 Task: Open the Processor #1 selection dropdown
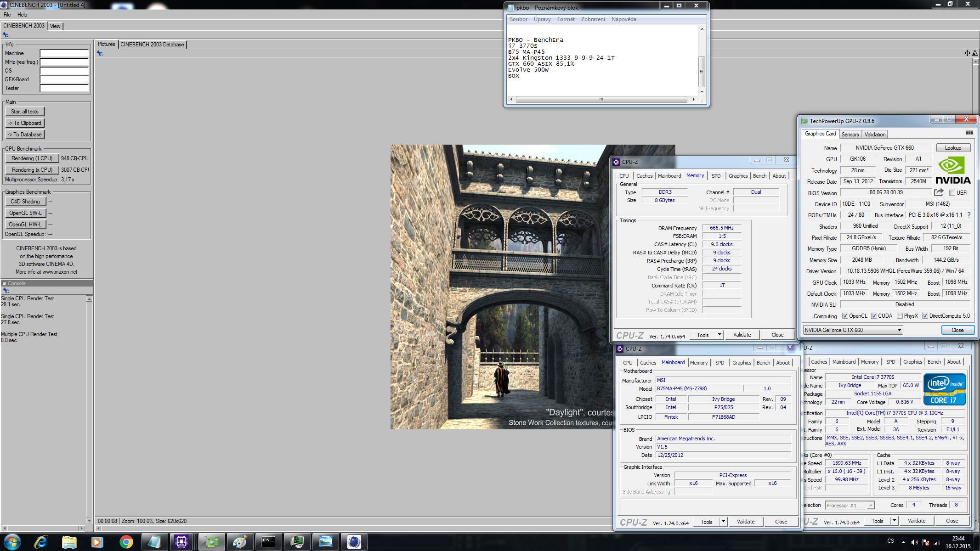[x=850, y=505]
